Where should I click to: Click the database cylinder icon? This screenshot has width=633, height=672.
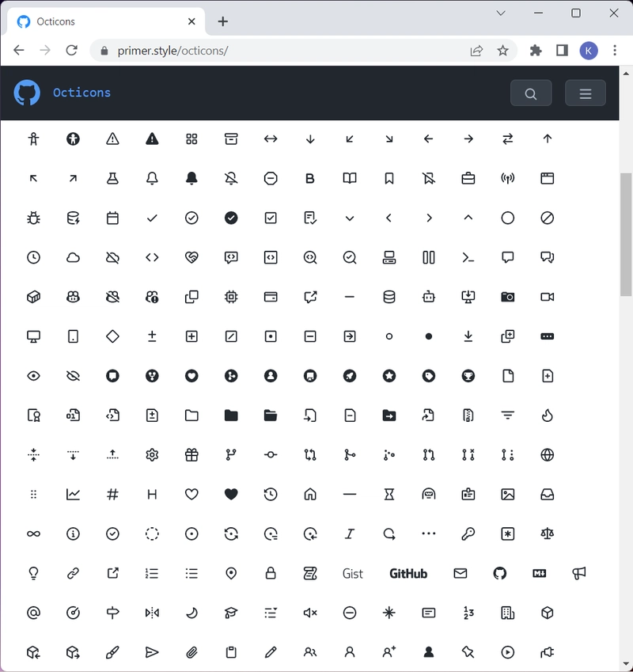[389, 297]
